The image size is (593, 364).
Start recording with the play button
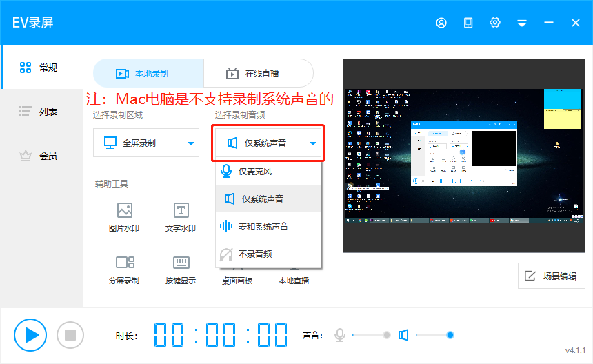pos(30,335)
